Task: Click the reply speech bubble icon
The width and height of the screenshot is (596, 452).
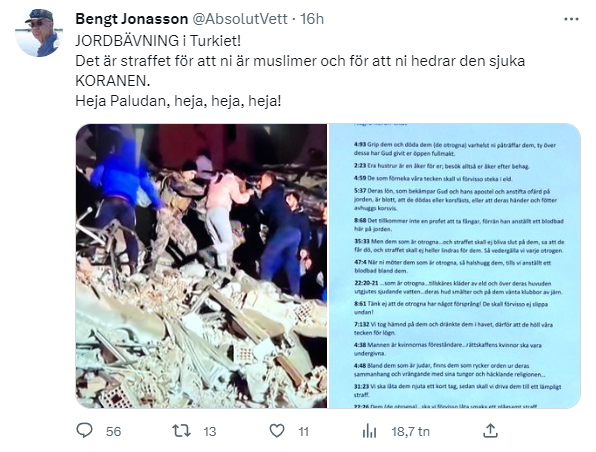Action: coord(84,431)
